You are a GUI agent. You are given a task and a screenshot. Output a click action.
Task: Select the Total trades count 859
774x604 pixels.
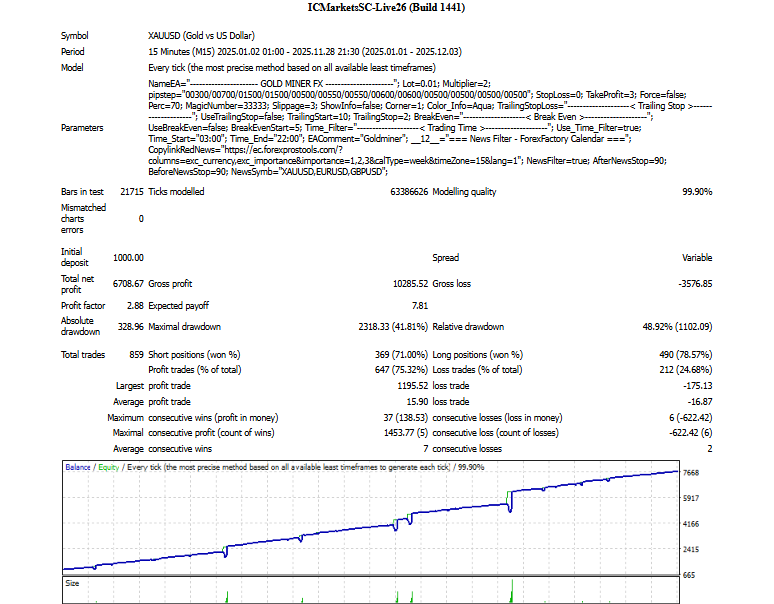pos(135,354)
